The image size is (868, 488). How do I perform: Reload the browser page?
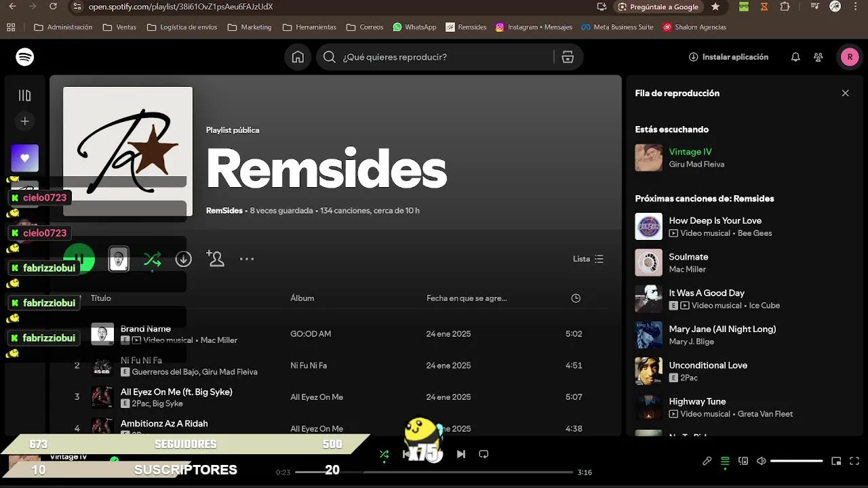(x=54, y=7)
